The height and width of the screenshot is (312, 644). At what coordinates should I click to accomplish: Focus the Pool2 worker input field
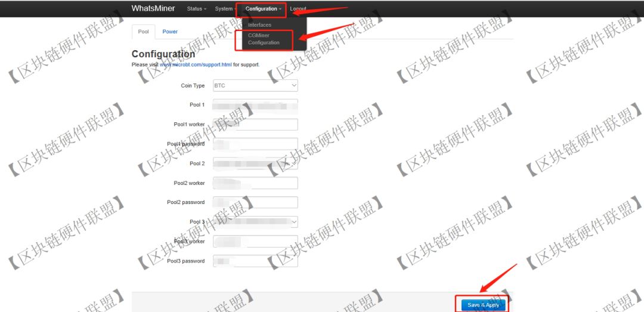point(255,183)
